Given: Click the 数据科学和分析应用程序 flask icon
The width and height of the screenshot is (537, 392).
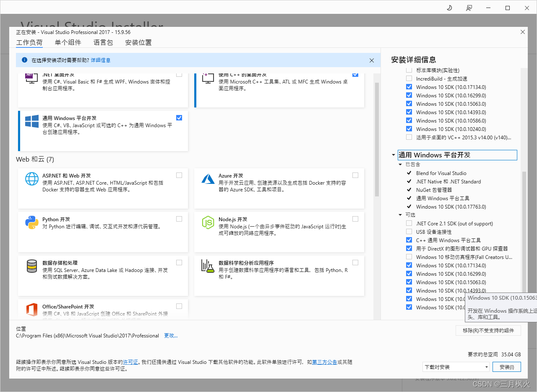Looking at the screenshot, I should coord(208,266).
